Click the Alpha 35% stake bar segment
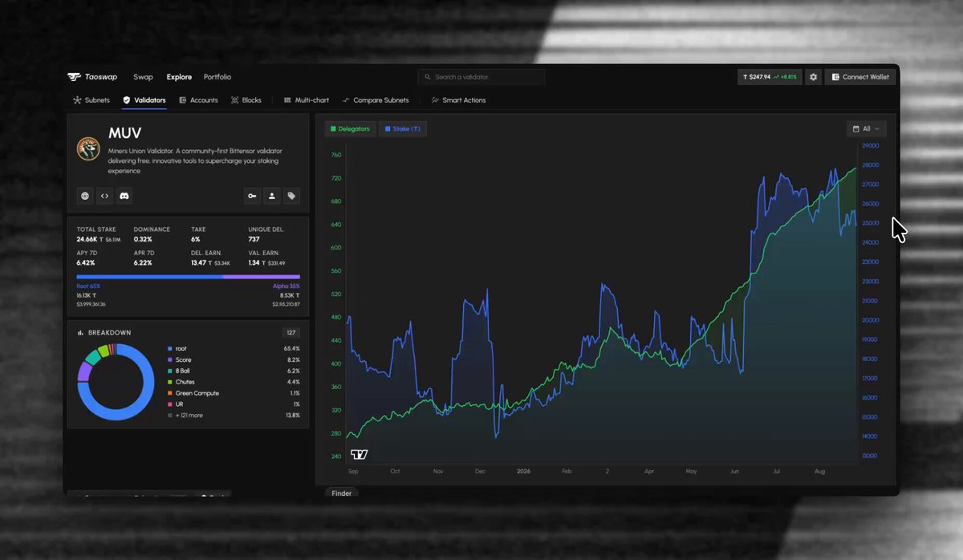The width and height of the screenshot is (963, 560). [262, 277]
